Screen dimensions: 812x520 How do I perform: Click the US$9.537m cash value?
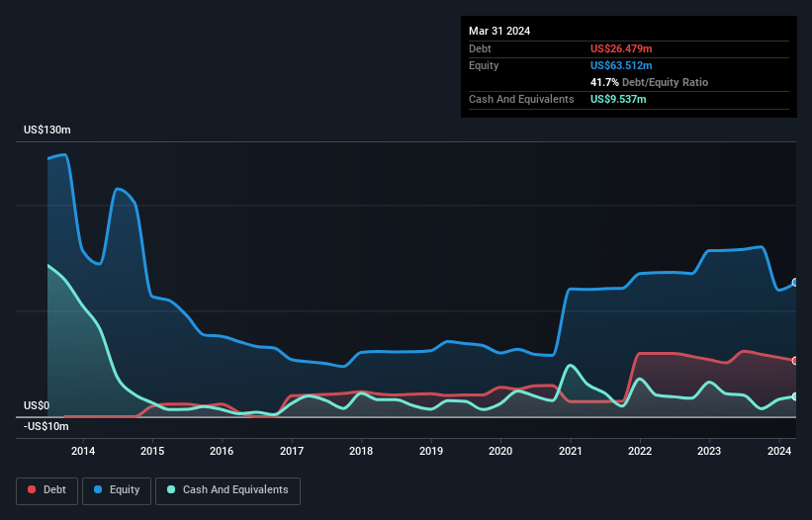(618, 99)
